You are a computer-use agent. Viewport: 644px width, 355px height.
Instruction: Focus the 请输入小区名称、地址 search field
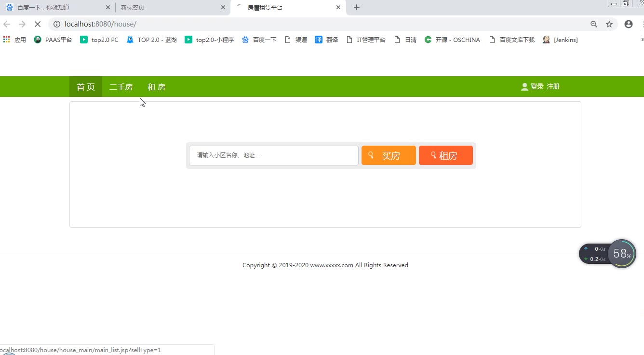point(274,155)
